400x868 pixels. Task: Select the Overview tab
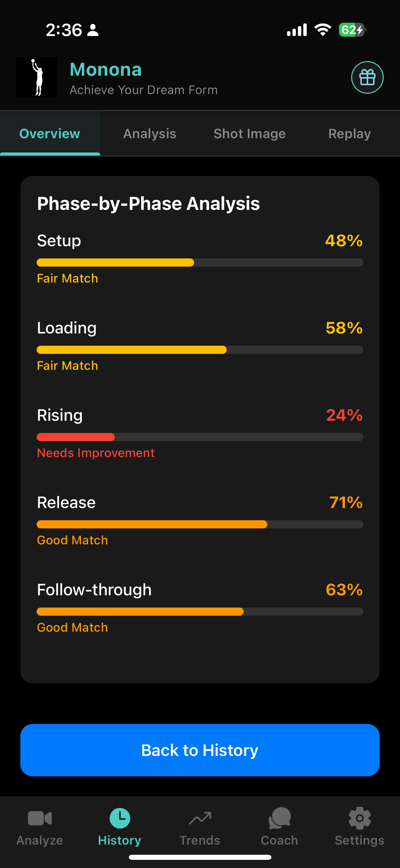(x=50, y=133)
